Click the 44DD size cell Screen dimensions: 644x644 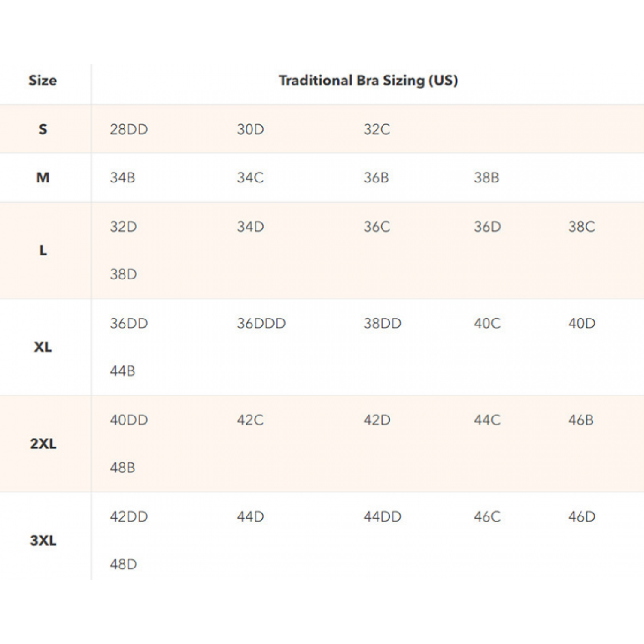(383, 516)
